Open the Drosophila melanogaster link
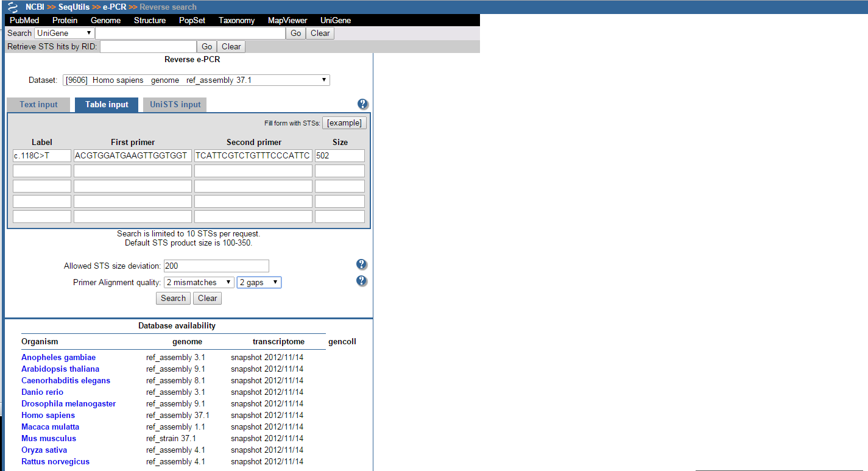 [x=68, y=404]
